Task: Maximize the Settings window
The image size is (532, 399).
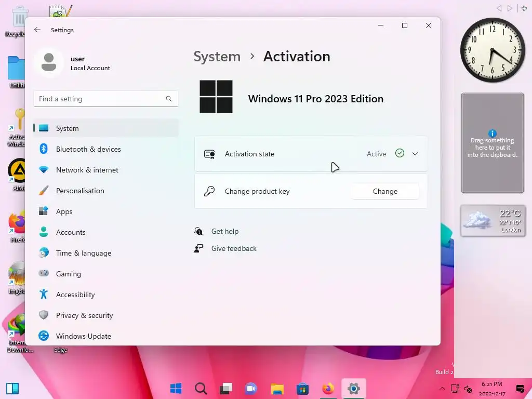Action: click(404, 25)
